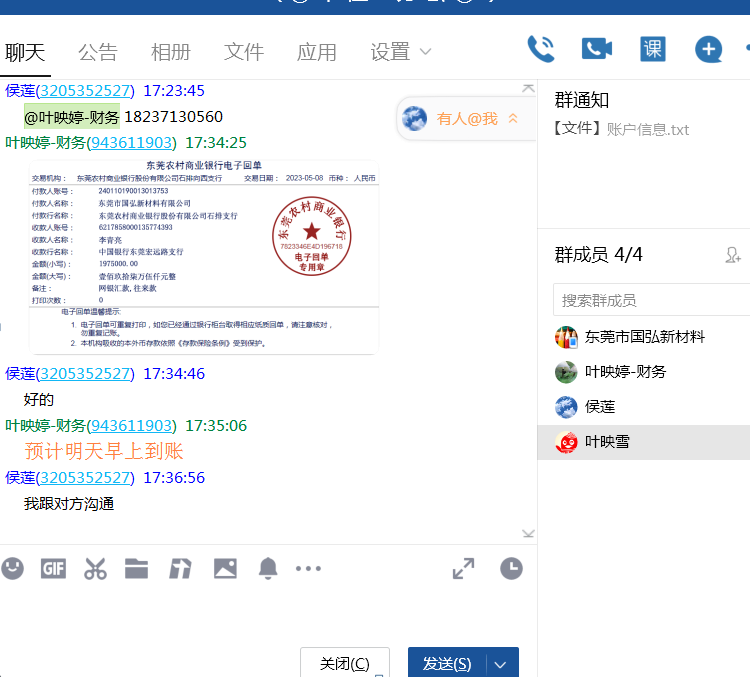Screen dimensions: 750x677
Task: Open the GIF sticker panel
Action: (x=53, y=568)
